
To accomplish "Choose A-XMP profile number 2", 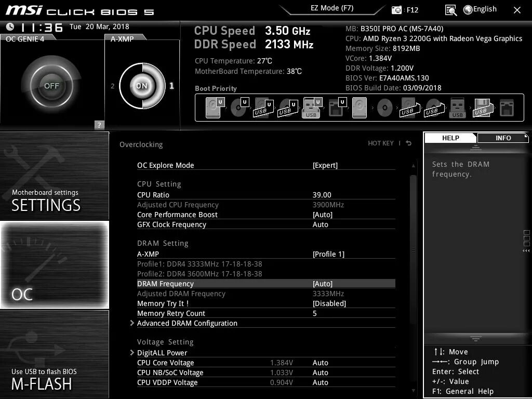I will (x=113, y=86).
